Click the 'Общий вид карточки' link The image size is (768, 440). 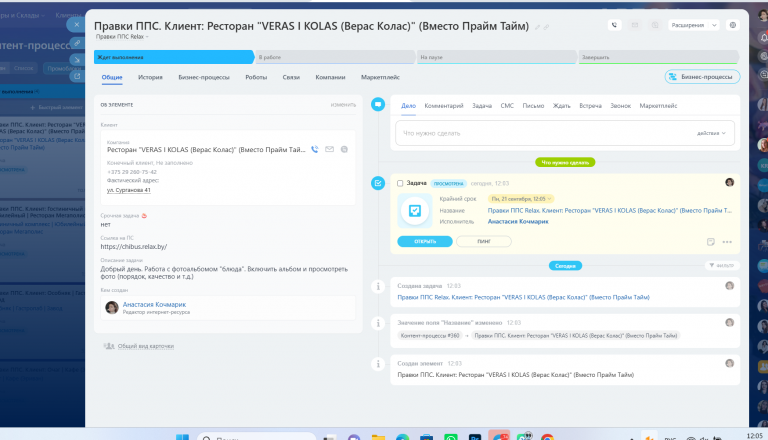click(145, 346)
